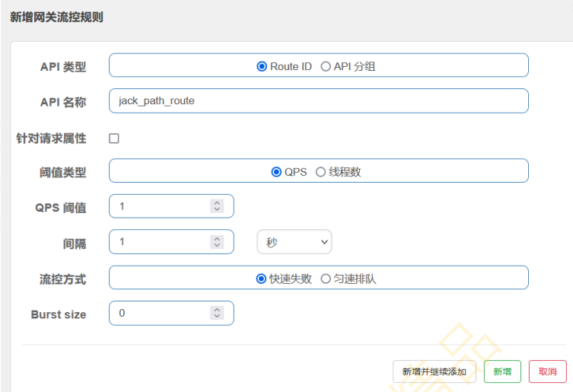The image size is (573, 392).
Task: Click the QPS 阈值 number field
Action: (x=160, y=206)
